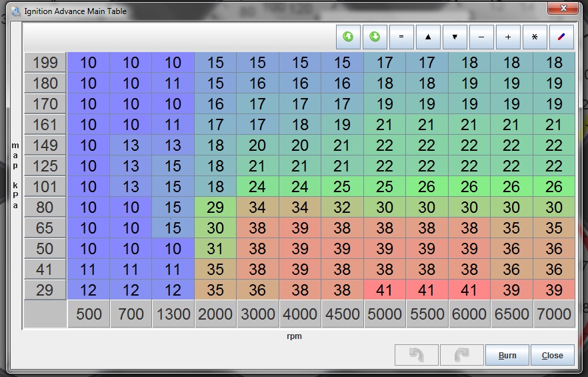Select the 500 rpm column header
Viewport: 588px width, 377px height.
89,314
